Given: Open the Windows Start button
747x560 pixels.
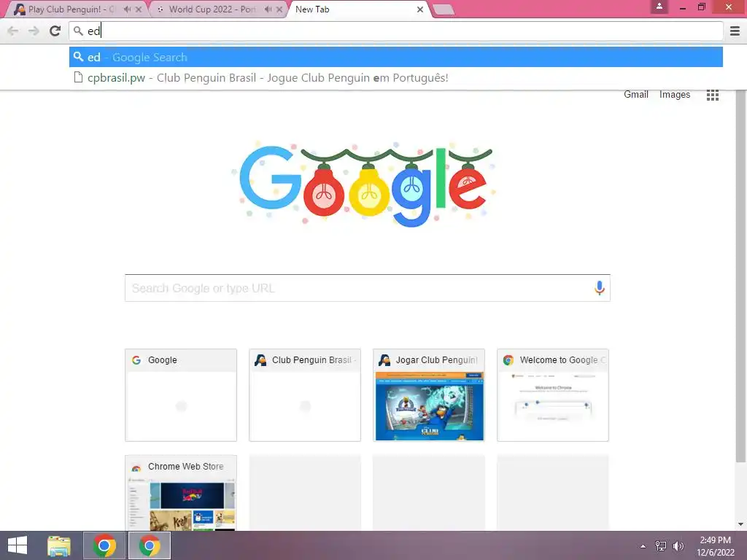Looking at the screenshot, I should coord(18,545).
